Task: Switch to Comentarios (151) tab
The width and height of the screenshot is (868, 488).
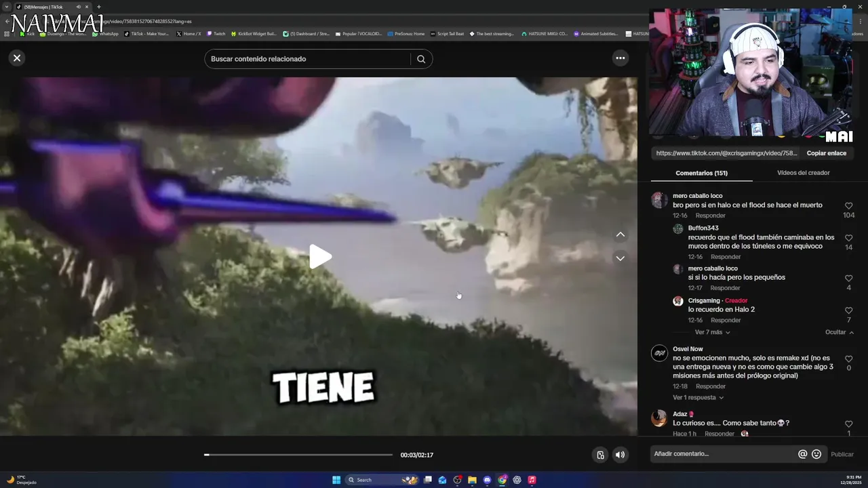Action: point(701,173)
